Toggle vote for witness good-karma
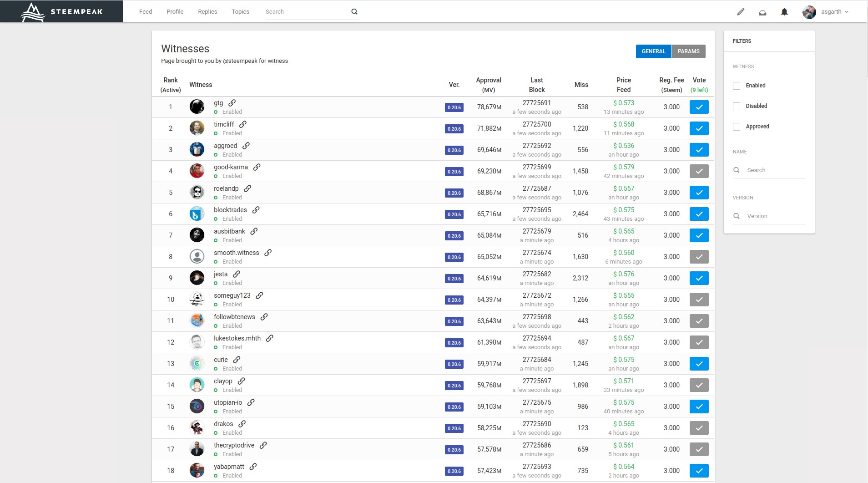 coord(699,171)
